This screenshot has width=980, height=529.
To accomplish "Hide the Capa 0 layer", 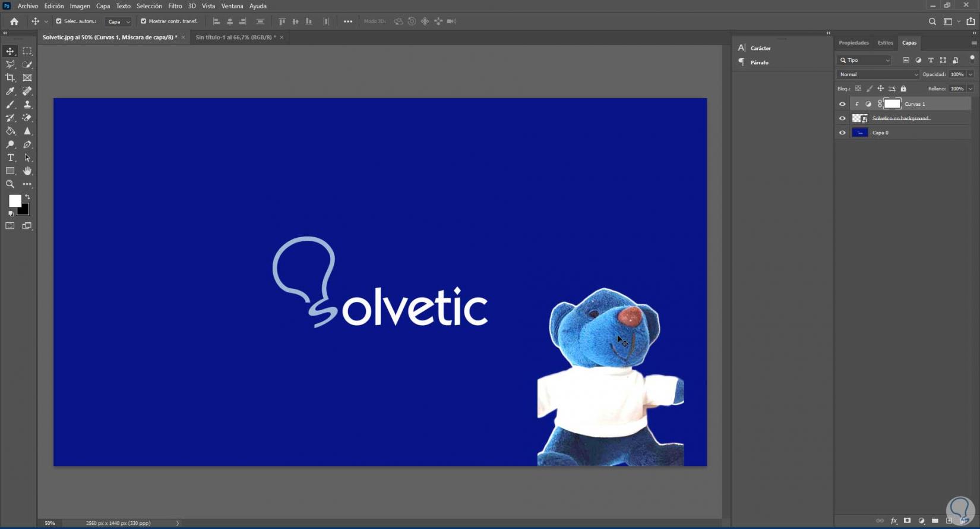I will click(842, 133).
